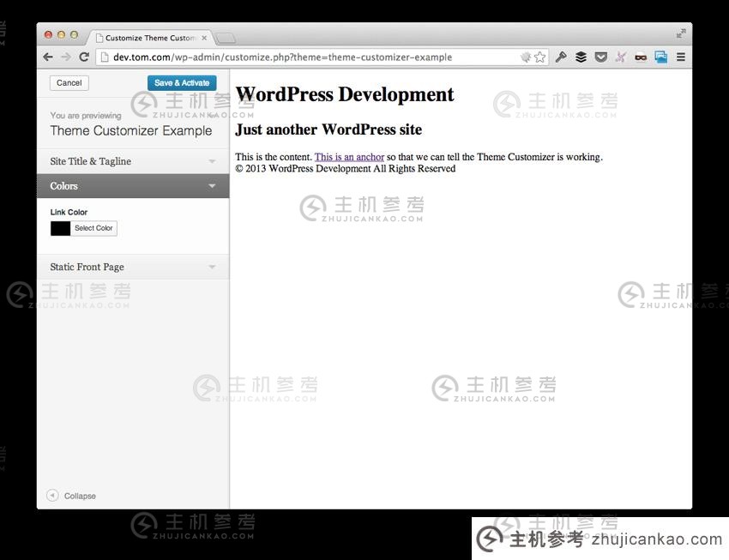Click the Select Color button
This screenshot has width=729, height=560.
(93, 228)
